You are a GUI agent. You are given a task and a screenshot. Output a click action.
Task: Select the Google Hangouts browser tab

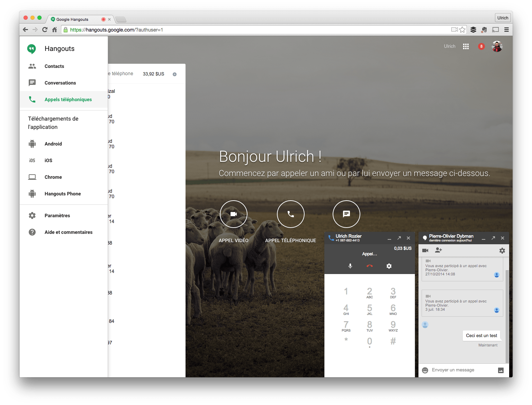tap(81, 19)
